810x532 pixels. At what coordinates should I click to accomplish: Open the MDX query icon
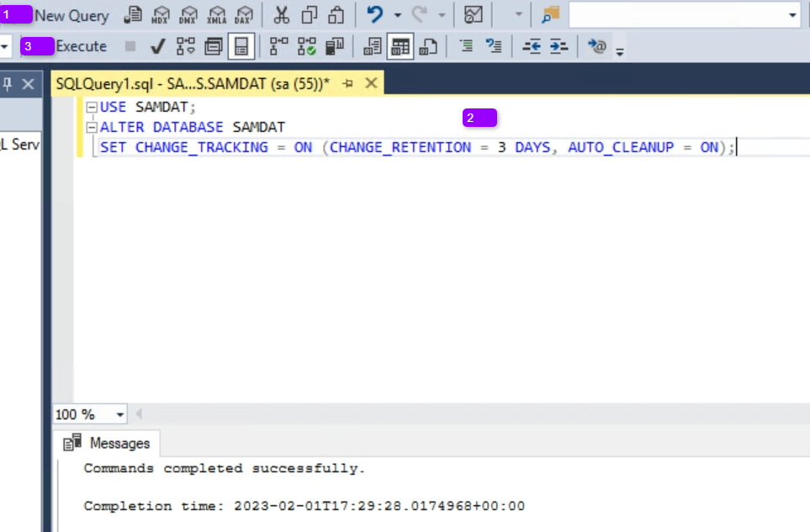point(161,15)
